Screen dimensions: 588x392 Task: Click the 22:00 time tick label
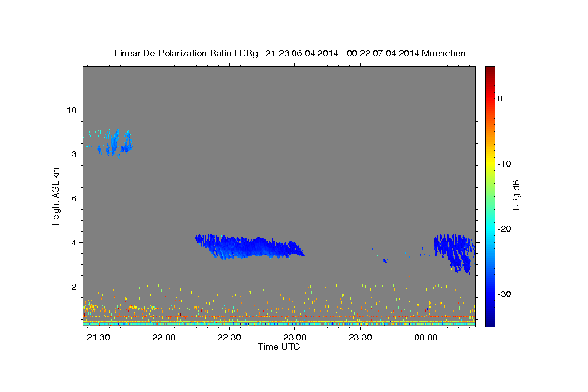coord(164,338)
